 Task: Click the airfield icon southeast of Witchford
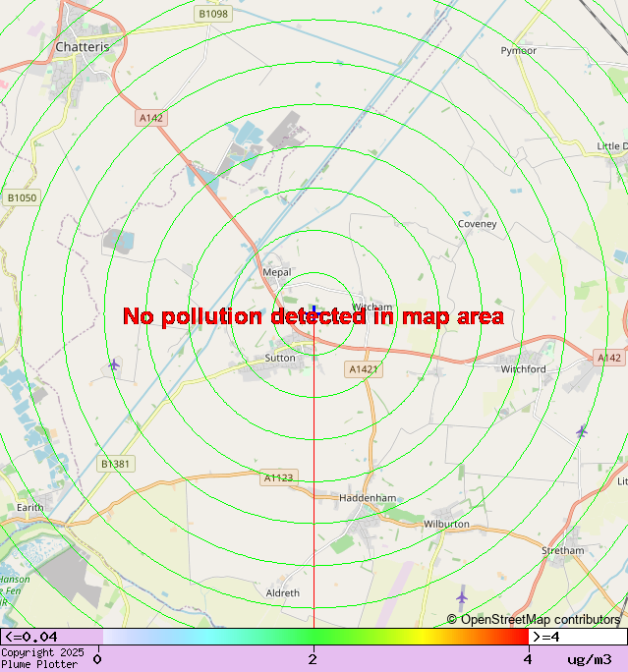[x=581, y=431]
